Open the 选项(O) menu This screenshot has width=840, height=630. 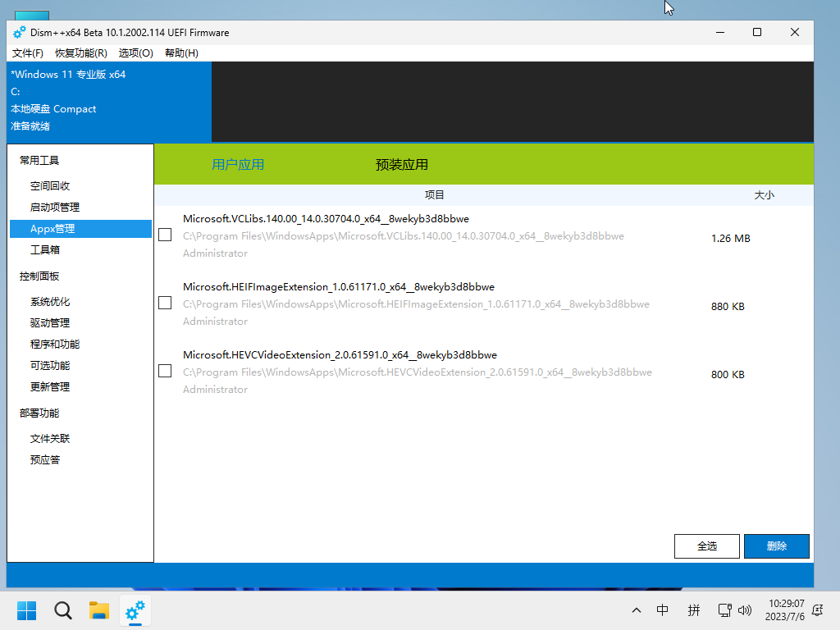135,53
